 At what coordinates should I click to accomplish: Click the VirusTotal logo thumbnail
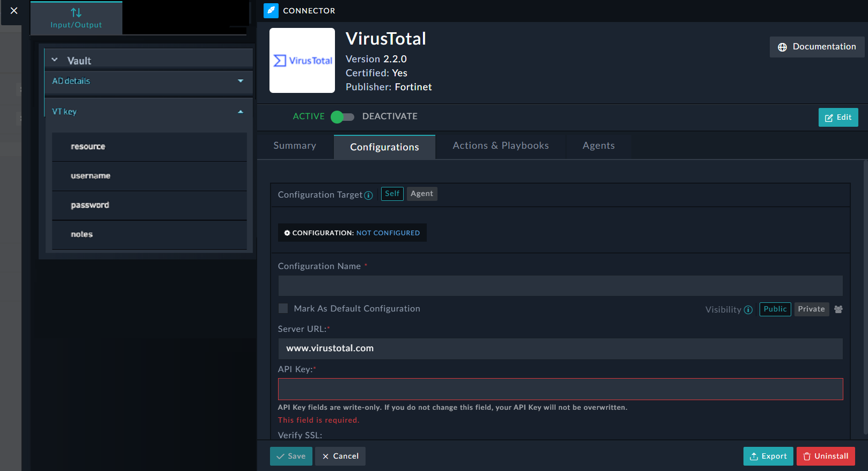coord(302,61)
